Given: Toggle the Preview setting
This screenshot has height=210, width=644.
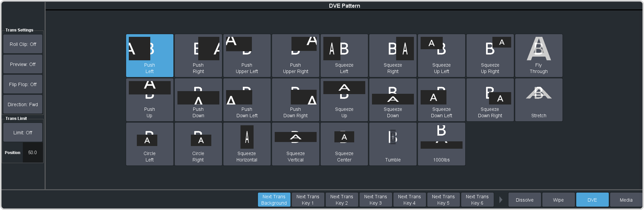Looking at the screenshot, I should (x=23, y=64).
